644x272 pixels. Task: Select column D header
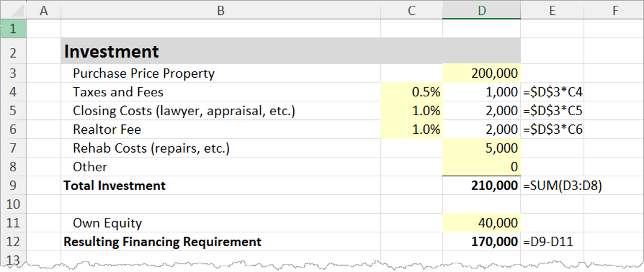[x=481, y=10]
